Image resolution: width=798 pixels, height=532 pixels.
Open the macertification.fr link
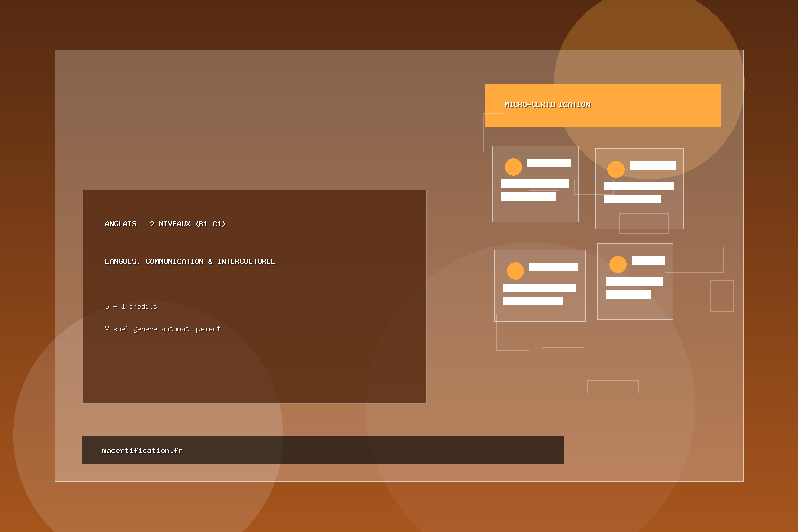[142, 450]
